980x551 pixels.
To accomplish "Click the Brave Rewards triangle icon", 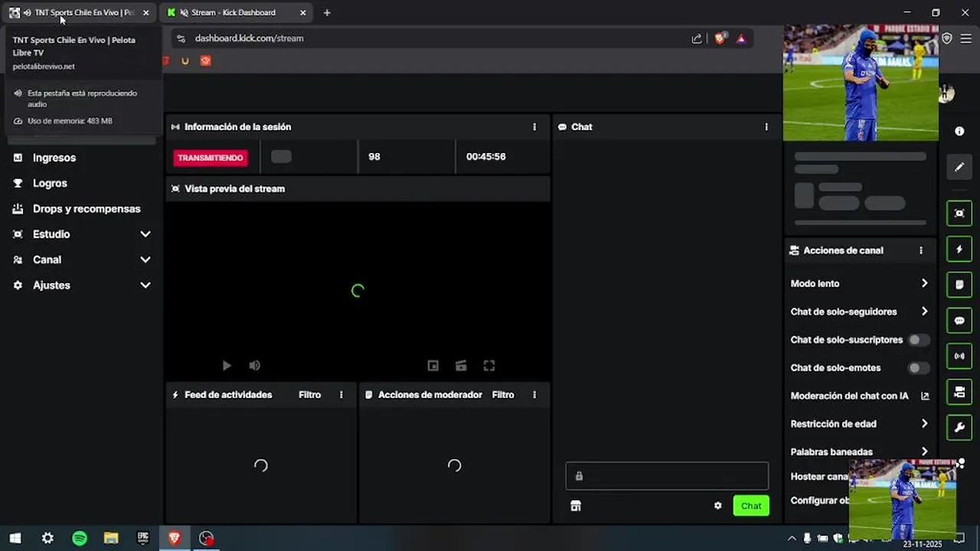I will (x=741, y=38).
